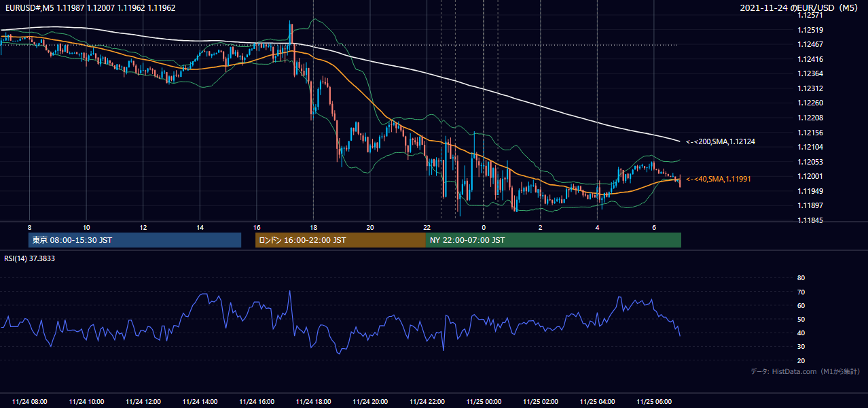Image resolution: width=868 pixels, height=408 pixels.
Task: Click price axis label 1.12208
Action: [x=810, y=118]
